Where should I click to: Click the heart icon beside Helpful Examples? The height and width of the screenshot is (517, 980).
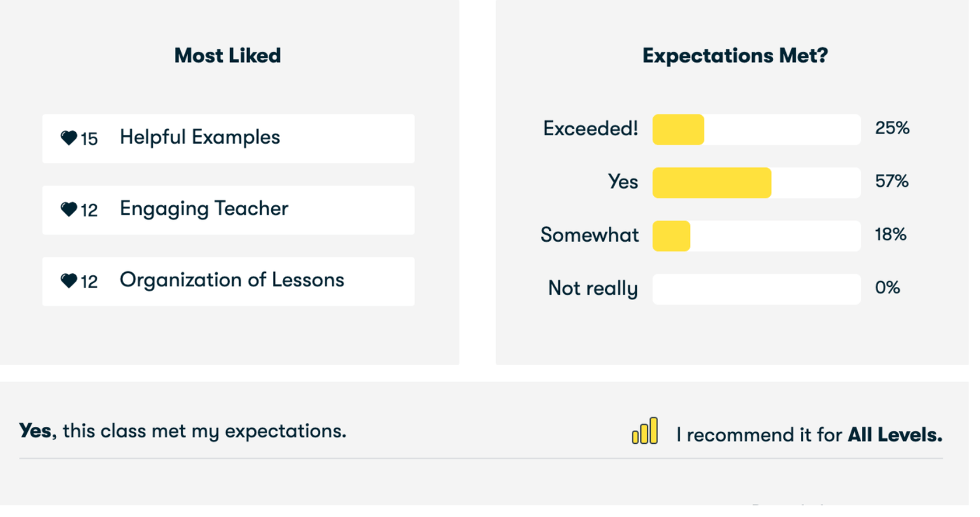pyautogui.click(x=69, y=138)
